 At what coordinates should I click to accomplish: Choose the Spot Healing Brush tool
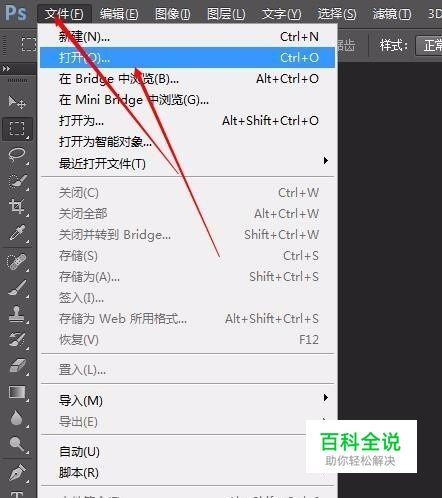(17, 262)
